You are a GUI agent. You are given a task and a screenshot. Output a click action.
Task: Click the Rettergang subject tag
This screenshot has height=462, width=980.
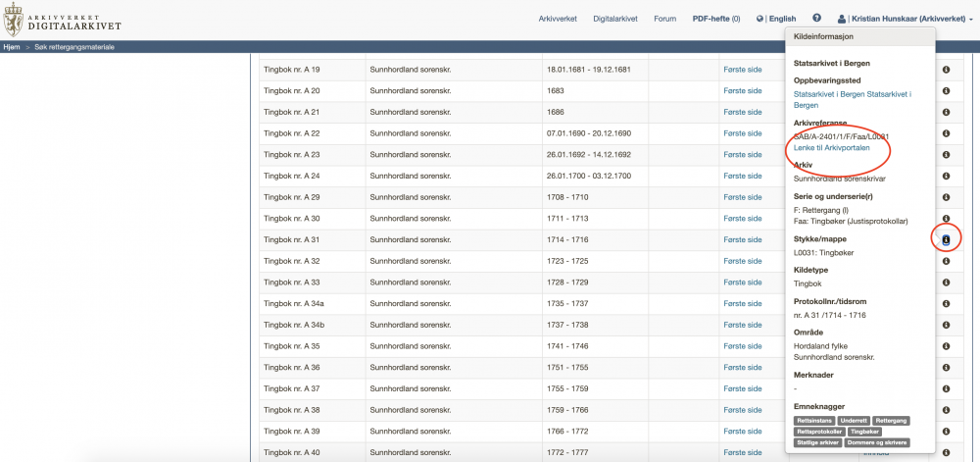coord(891,421)
